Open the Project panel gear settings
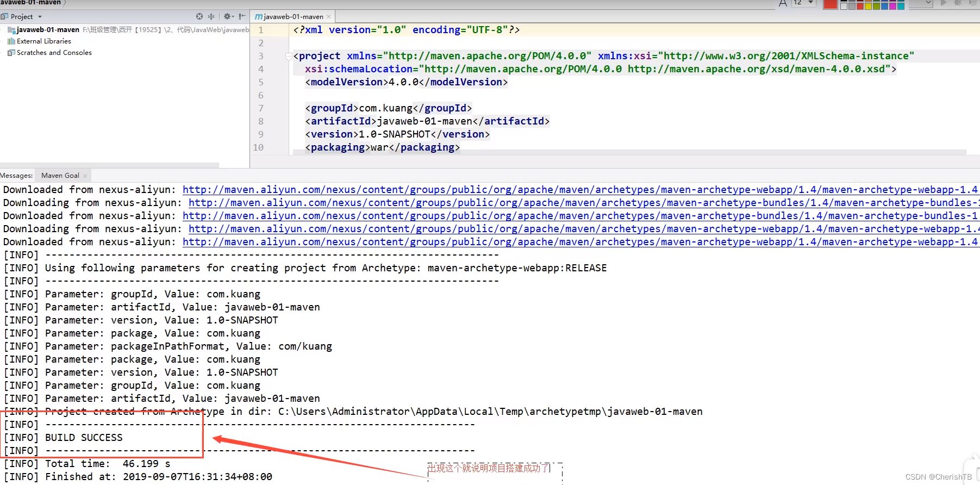980x485 pixels. 228,16
